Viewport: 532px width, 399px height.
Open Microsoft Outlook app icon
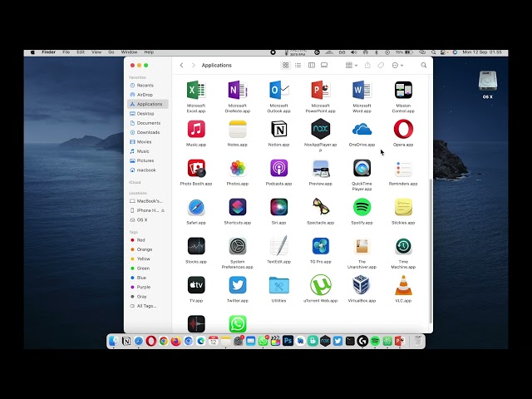pos(279,91)
